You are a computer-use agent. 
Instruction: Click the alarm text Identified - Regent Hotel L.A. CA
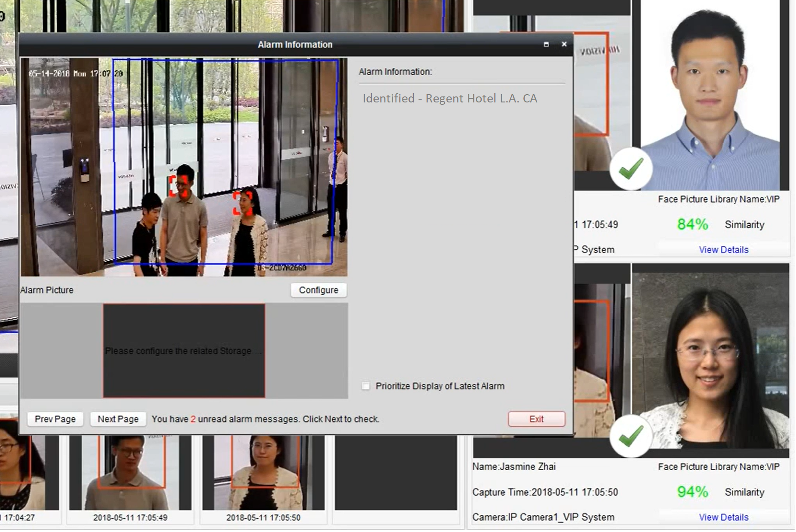click(x=450, y=98)
